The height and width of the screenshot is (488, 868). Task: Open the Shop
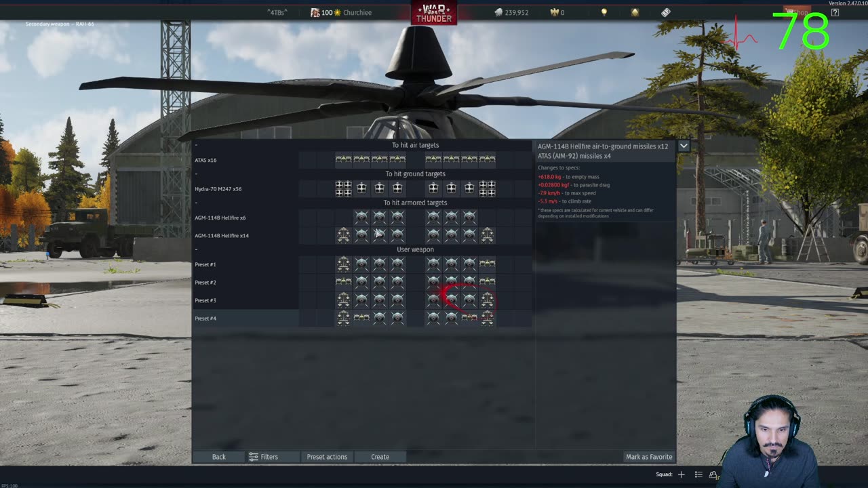tap(797, 12)
